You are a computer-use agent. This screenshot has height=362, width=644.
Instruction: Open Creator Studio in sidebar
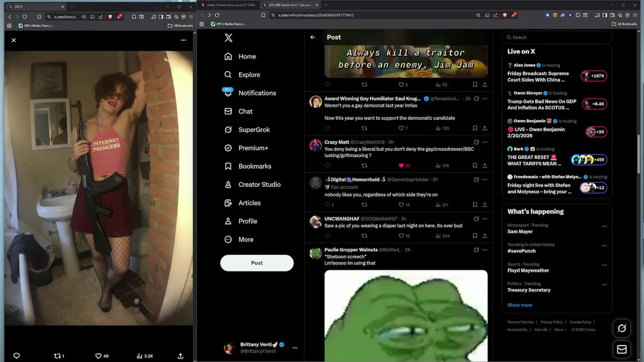(x=252, y=185)
